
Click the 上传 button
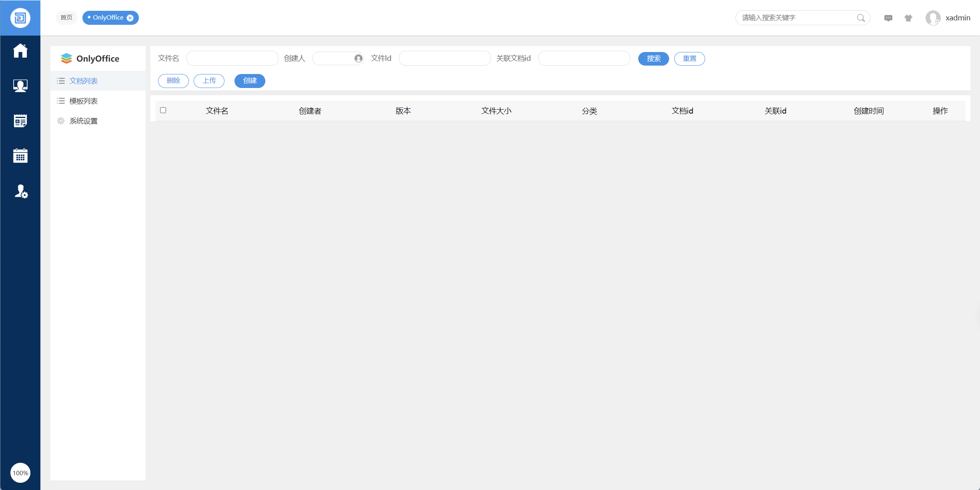click(x=209, y=81)
